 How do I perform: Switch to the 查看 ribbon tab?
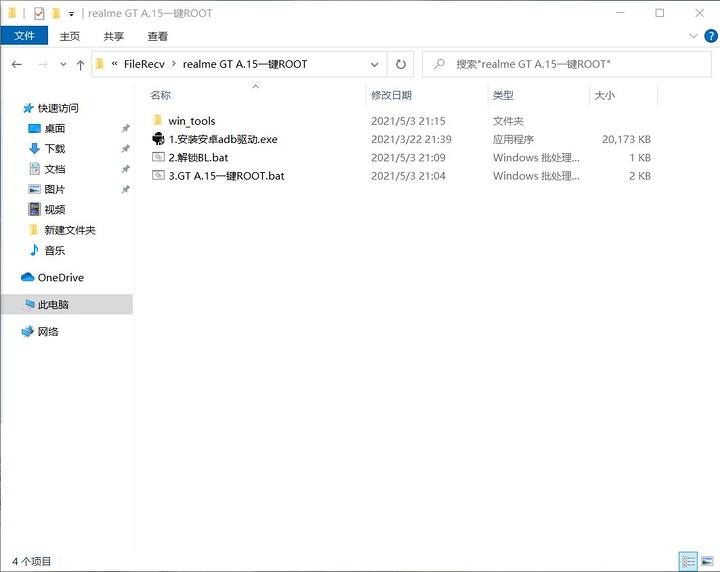(158, 36)
